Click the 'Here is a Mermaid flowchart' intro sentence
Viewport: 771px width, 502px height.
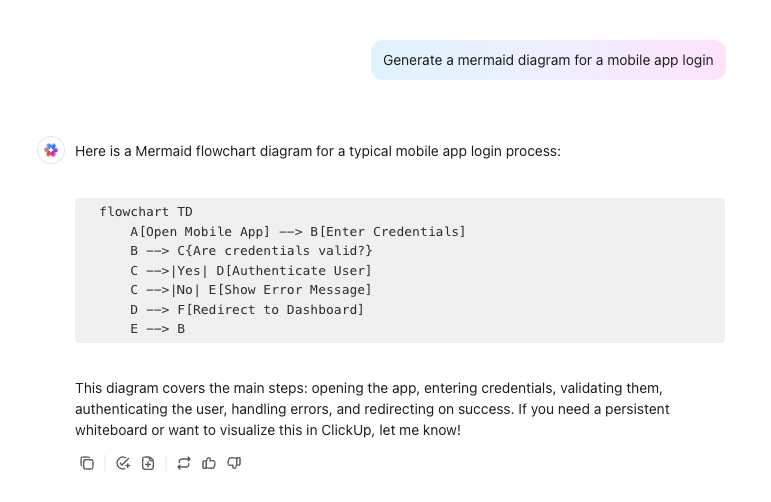[x=317, y=151]
